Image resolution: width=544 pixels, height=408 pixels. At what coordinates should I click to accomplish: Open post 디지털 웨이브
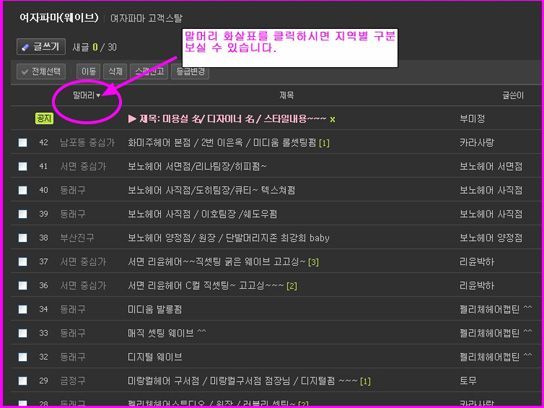[x=155, y=357]
